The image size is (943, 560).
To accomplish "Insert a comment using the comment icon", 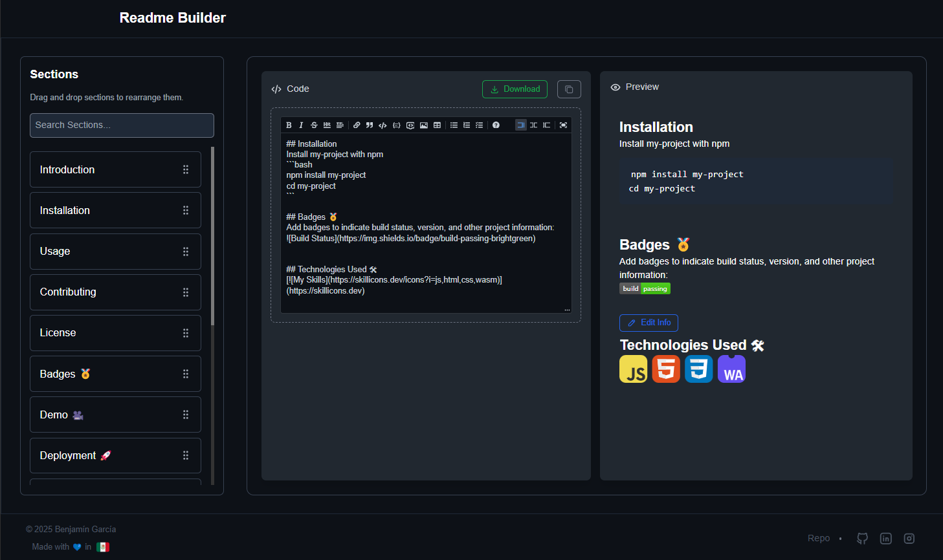I will [x=410, y=125].
